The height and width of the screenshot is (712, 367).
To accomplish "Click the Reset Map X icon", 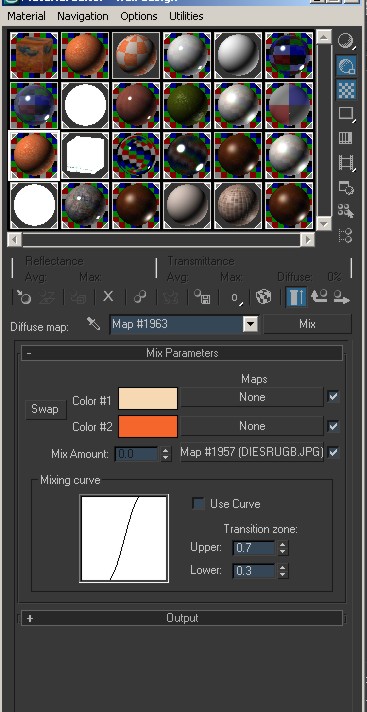I will 108,297.
